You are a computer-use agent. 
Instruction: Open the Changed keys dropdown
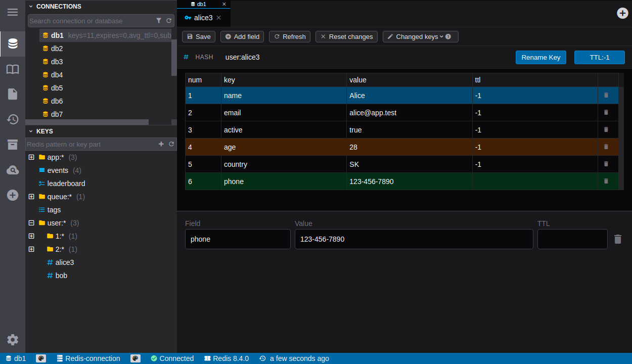pos(420,37)
